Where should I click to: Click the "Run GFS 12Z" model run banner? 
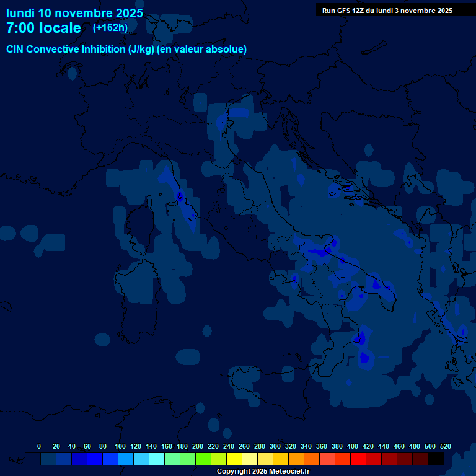[x=387, y=11]
